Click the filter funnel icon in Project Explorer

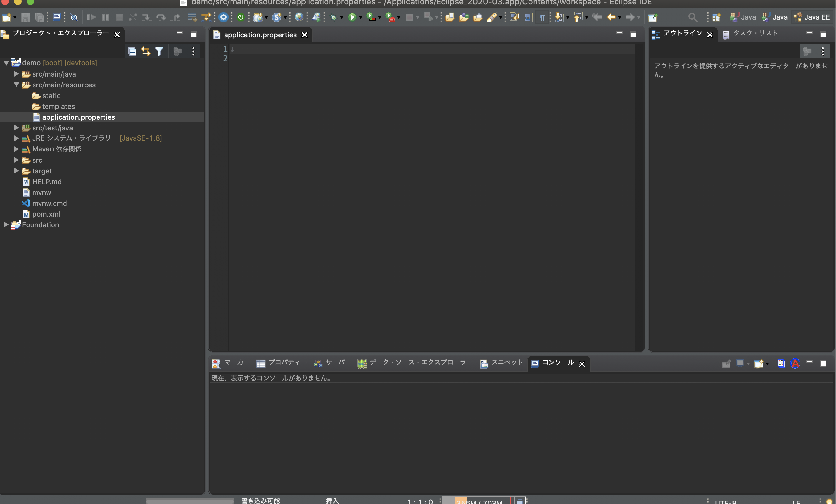tap(159, 52)
